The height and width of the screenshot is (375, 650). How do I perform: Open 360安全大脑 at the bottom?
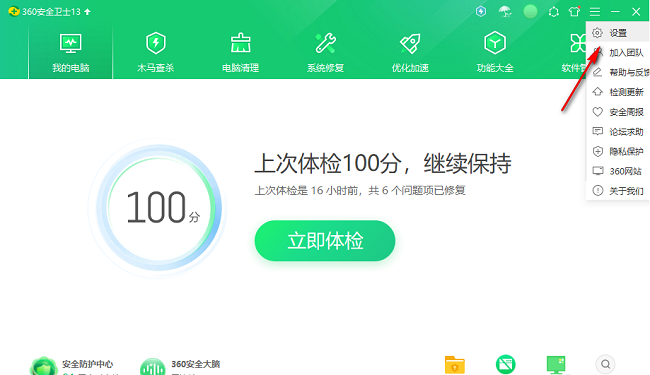180,366
